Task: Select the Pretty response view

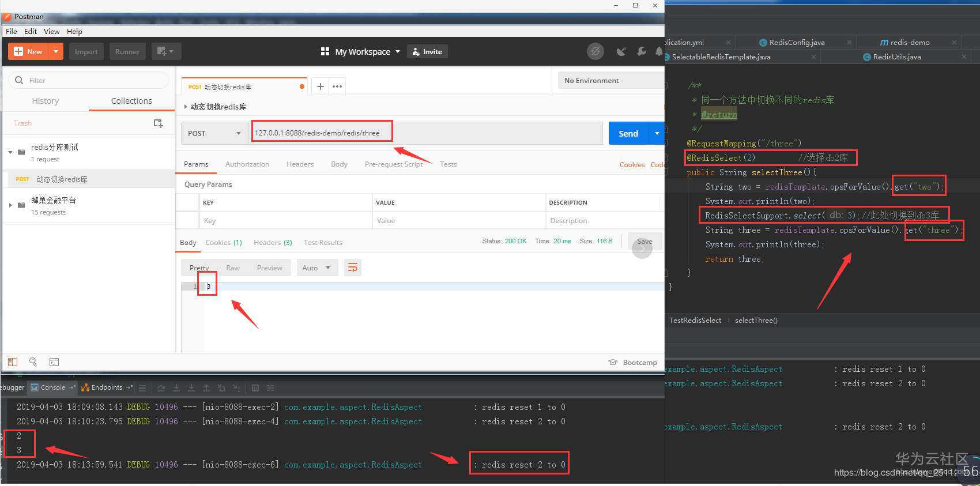Action: [199, 268]
